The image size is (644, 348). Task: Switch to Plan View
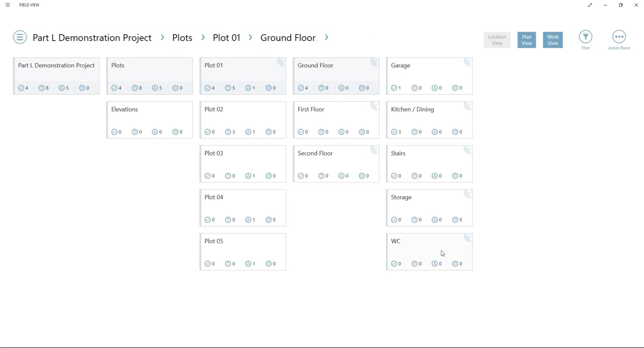[526, 40]
